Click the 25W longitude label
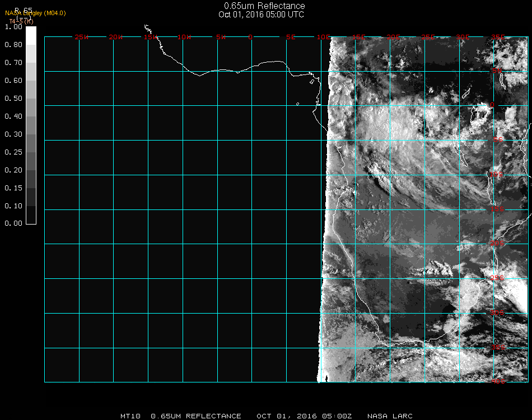The height and width of the screenshot is (420, 532). pyautogui.click(x=81, y=37)
